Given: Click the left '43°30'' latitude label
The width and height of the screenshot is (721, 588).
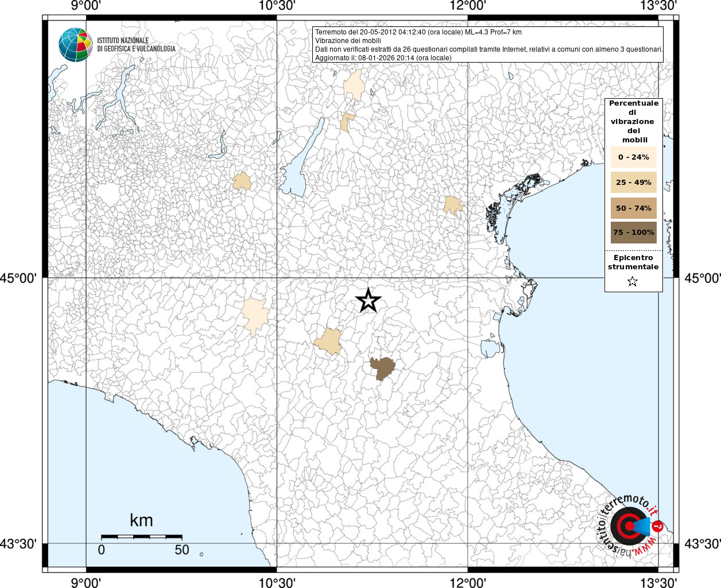Looking at the screenshot, I should click(18, 544).
